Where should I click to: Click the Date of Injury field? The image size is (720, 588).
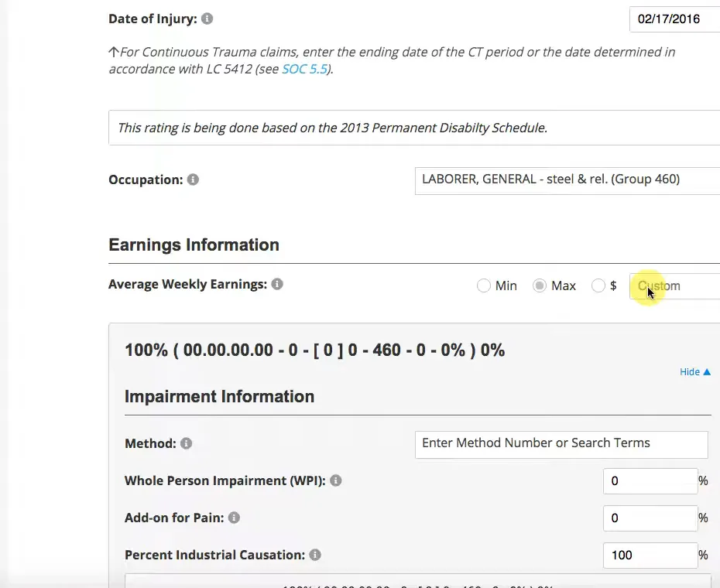(674, 19)
